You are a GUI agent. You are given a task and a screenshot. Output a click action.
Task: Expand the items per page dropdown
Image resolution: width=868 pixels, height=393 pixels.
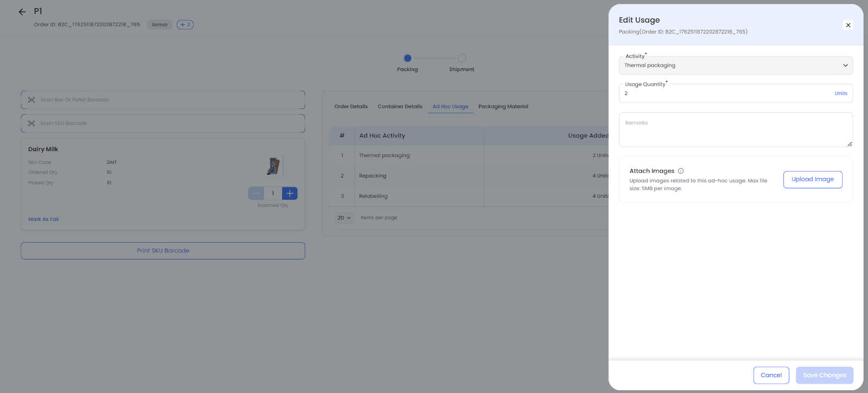click(x=344, y=218)
